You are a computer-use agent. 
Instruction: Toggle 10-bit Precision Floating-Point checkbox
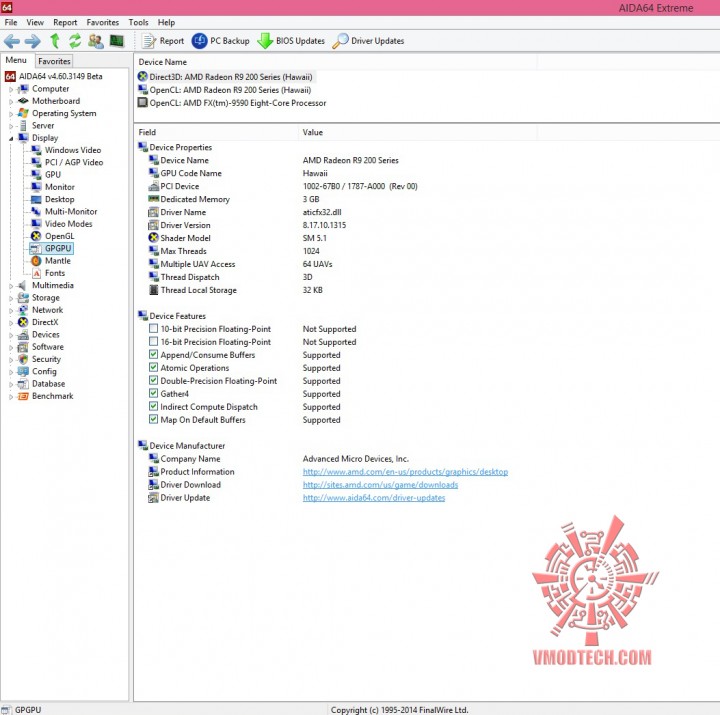[153, 328]
